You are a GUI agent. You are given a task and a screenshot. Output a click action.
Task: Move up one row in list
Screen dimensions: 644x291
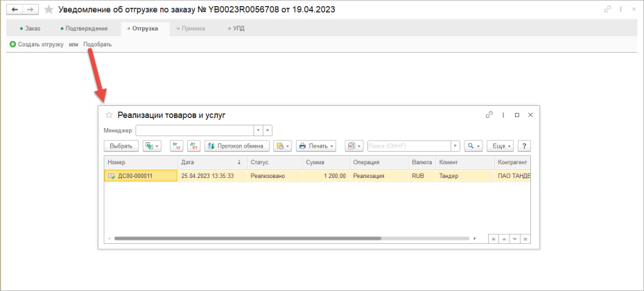pyautogui.click(x=505, y=239)
